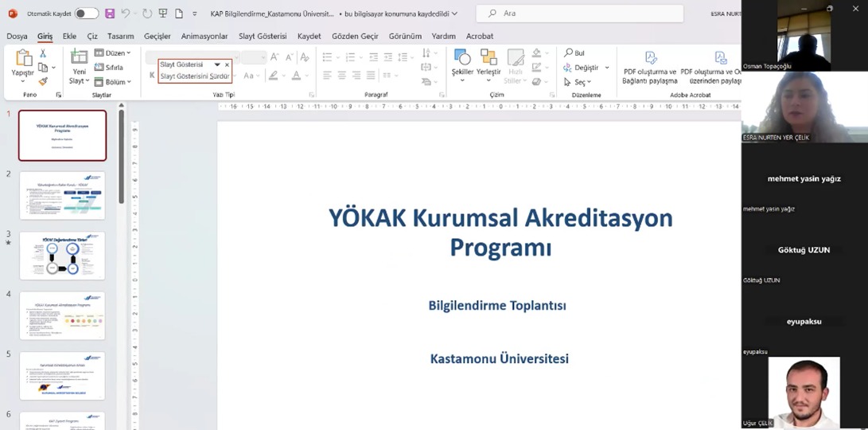Cut selection with the scissors icon

click(x=43, y=53)
